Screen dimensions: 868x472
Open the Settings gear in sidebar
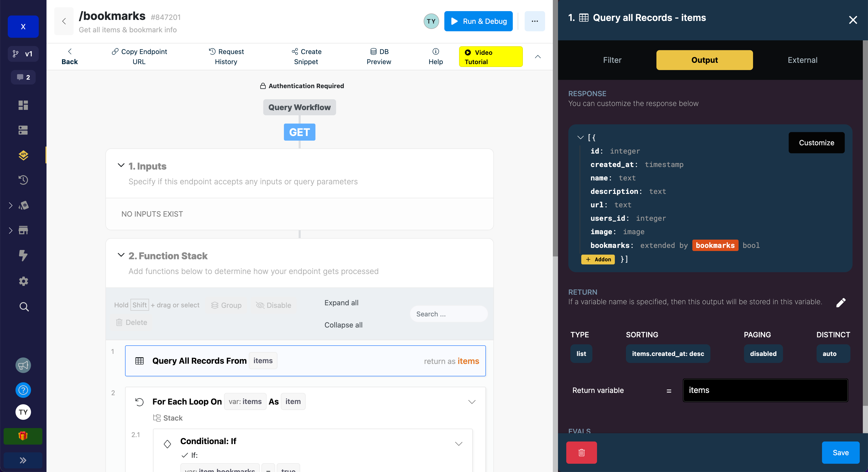click(23, 281)
